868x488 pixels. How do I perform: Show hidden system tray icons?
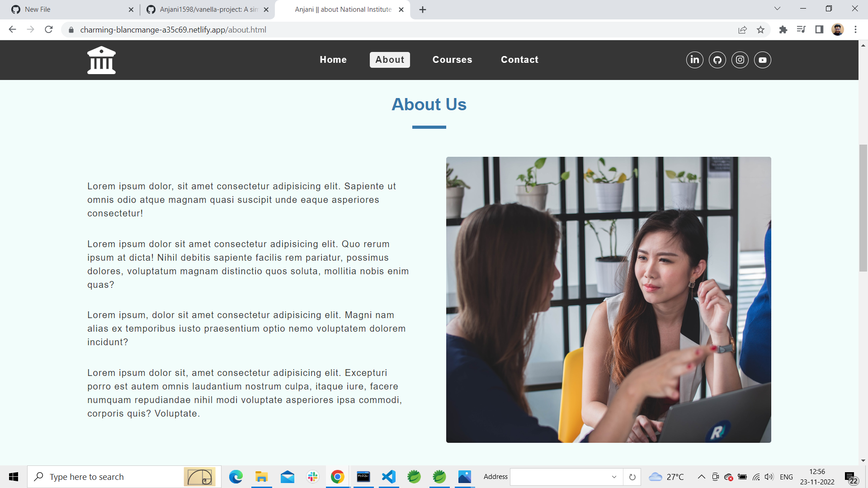pyautogui.click(x=701, y=477)
